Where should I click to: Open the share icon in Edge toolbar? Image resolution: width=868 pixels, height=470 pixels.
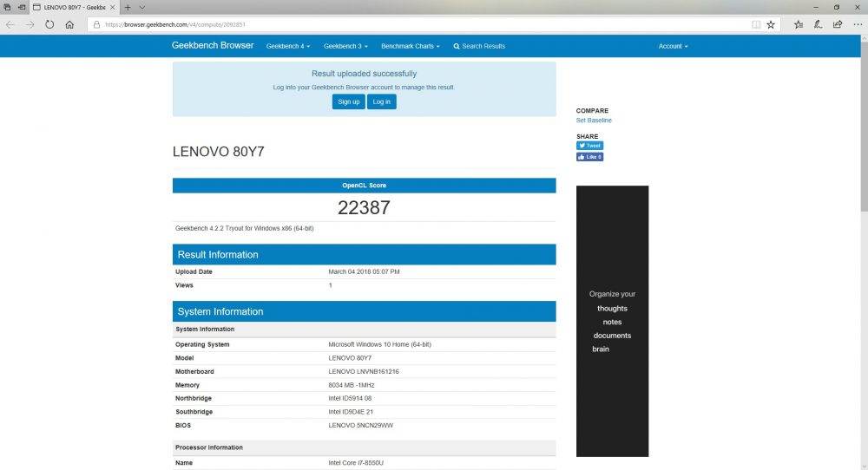point(838,24)
